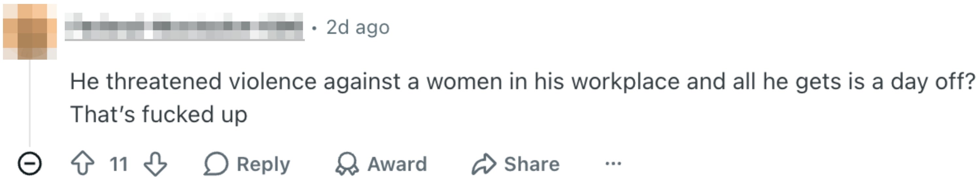Click the vertical thread line to collapse

tap(30, 103)
